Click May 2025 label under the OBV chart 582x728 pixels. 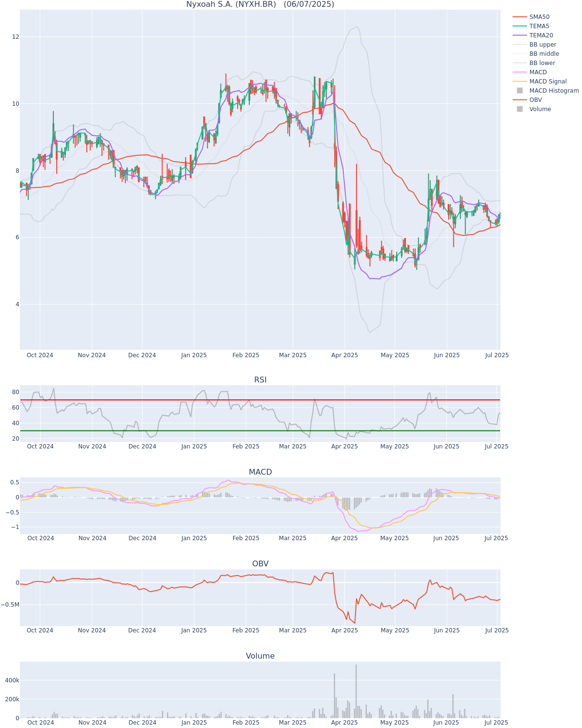click(x=395, y=630)
